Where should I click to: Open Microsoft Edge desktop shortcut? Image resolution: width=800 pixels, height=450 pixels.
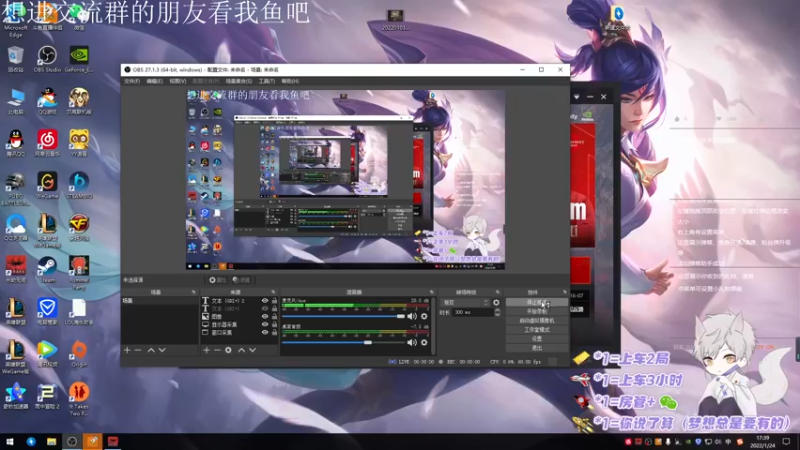15,20
